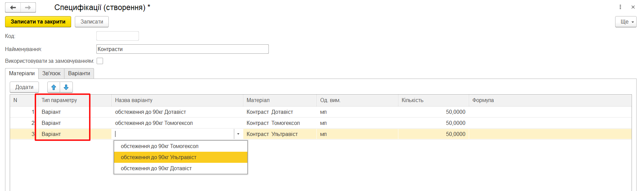644x191 pixels.
Task: Click the 'Записати' button
Action: [92, 22]
